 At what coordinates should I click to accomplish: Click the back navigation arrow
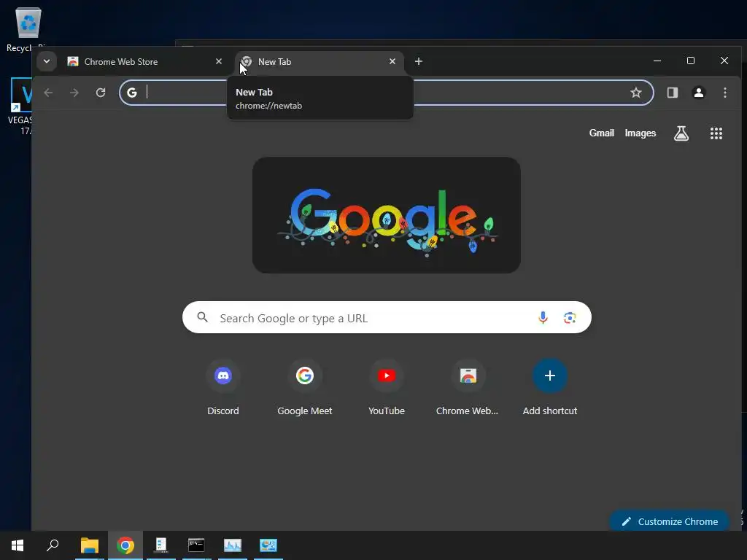[48, 93]
